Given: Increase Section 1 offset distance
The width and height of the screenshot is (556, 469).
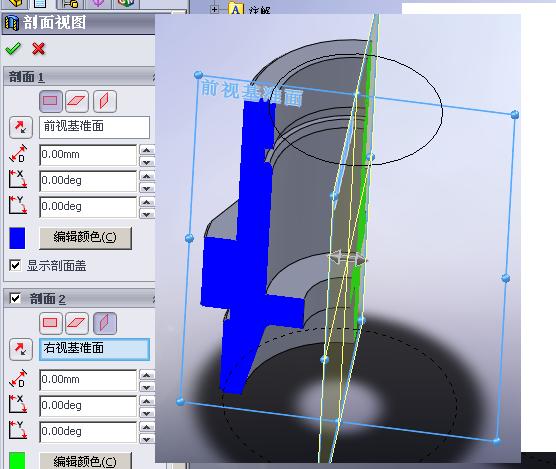Looking at the screenshot, I should [147, 150].
